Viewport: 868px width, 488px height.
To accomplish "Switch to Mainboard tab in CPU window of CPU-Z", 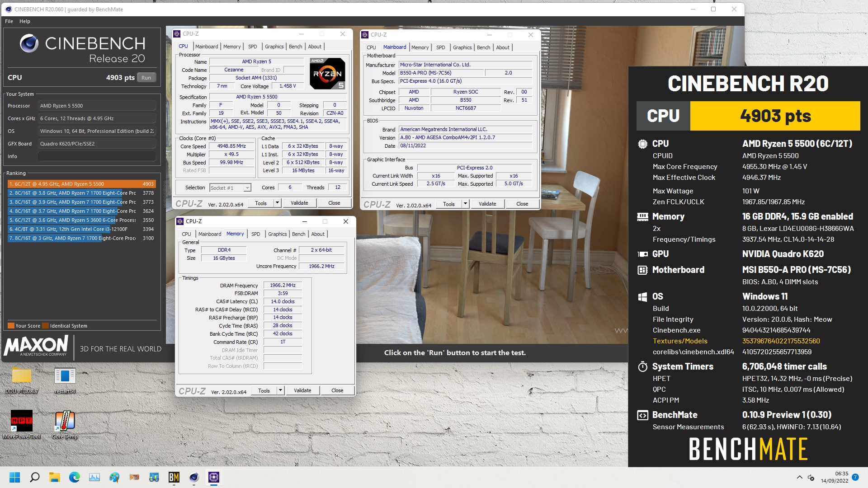I will (x=207, y=47).
